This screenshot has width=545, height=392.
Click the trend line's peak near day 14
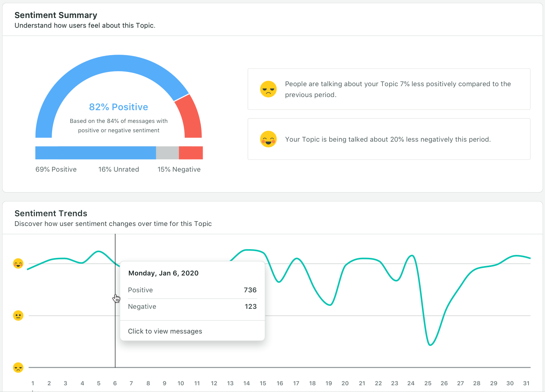pyautogui.click(x=246, y=250)
